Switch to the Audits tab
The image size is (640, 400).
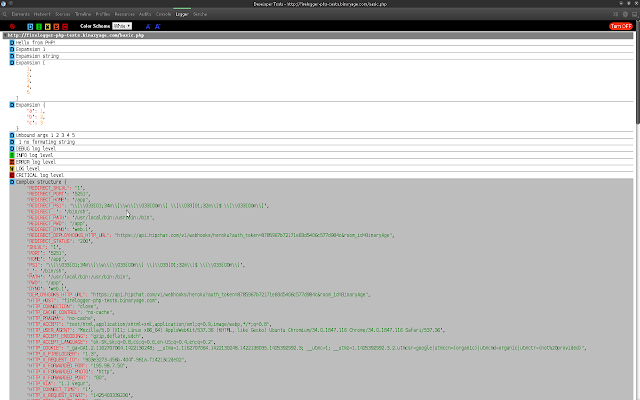[145, 14]
